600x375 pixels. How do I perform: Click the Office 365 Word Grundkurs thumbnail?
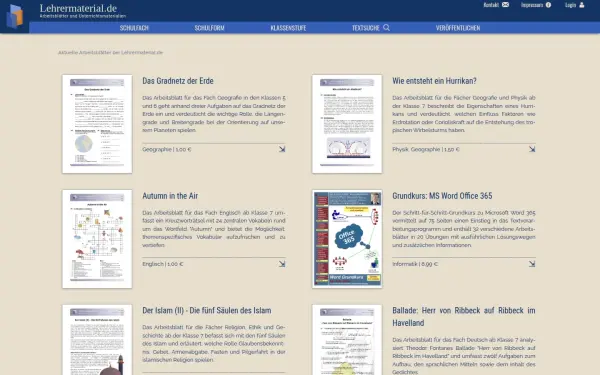click(347, 239)
